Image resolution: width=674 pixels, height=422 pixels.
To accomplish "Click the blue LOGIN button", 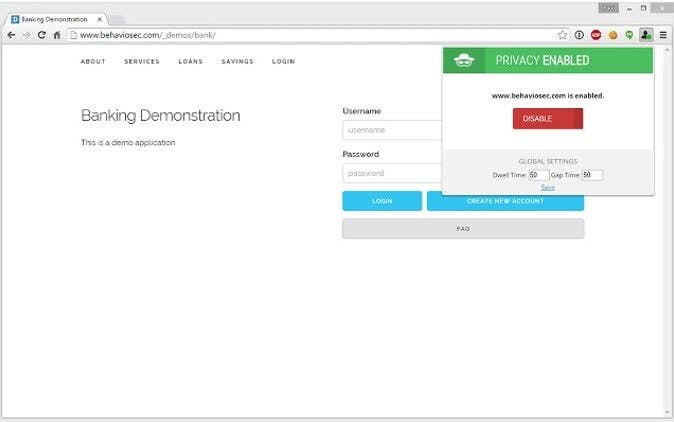I will (x=382, y=201).
